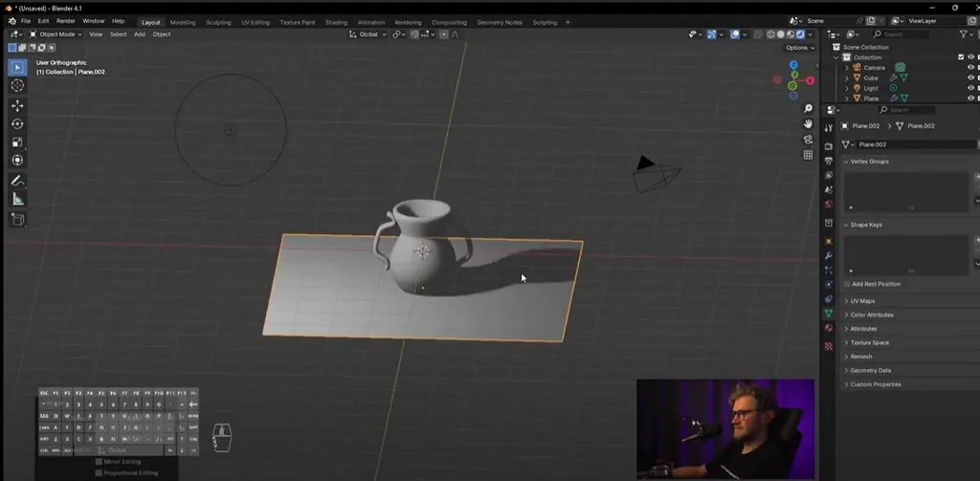Toggle the camera view icon

(x=808, y=139)
